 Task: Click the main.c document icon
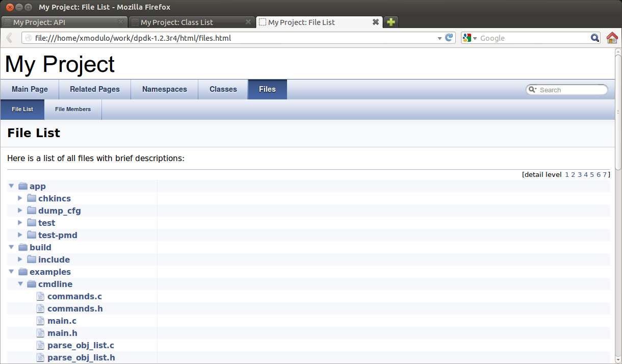coord(41,321)
